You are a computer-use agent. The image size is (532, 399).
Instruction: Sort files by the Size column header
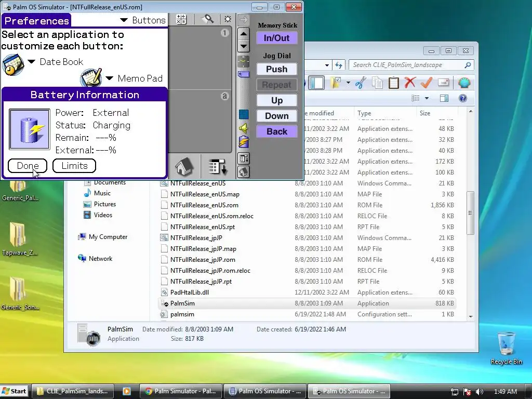(x=437, y=113)
